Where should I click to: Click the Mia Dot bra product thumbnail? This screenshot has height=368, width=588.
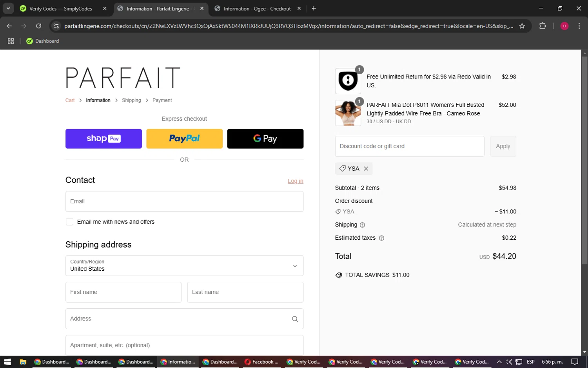(x=348, y=113)
